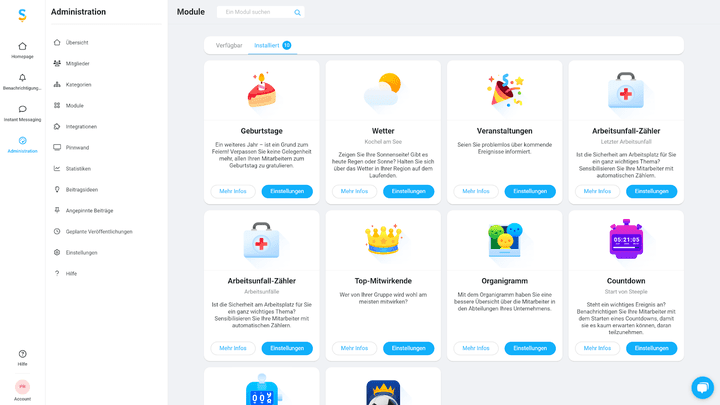Click Mehr Infos on the Top-Mitwirkende card

(x=354, y=348)
